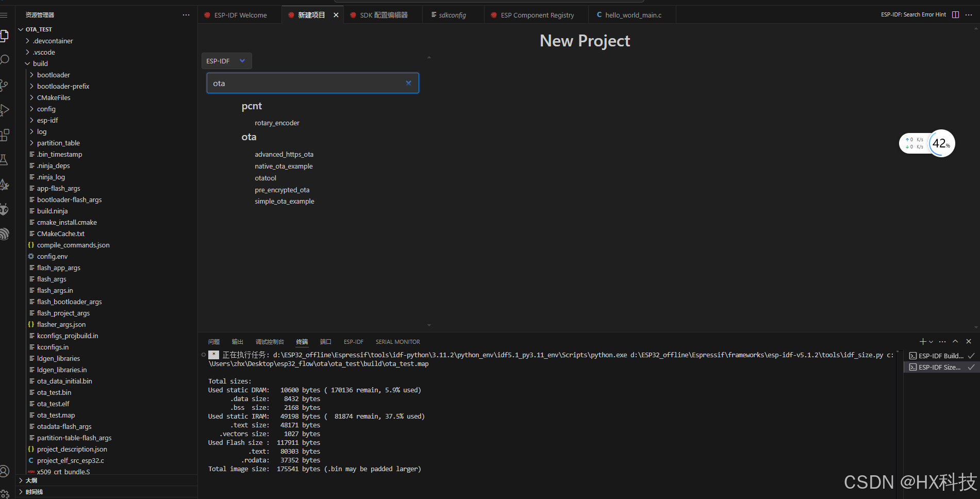Open the Run and Debug view
This screenshot has height=499, width=980.
4,110
